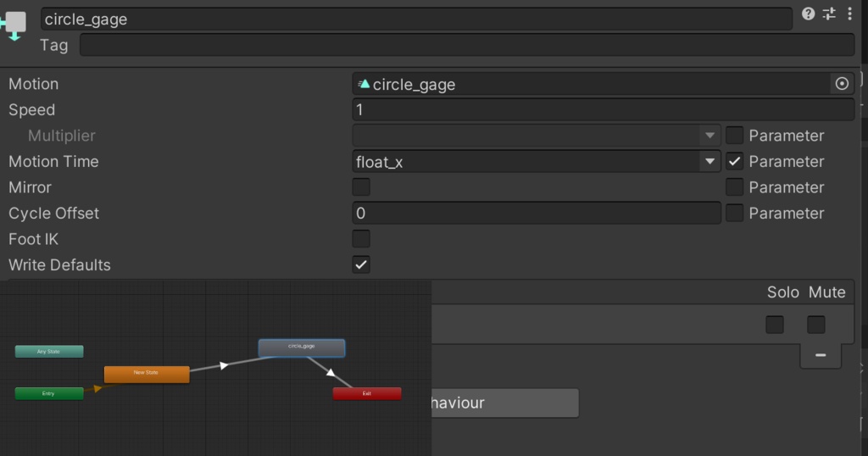Screen dimensions: 868x456
Task: Click the minus button to remove transition
Action: coord(821,355)
